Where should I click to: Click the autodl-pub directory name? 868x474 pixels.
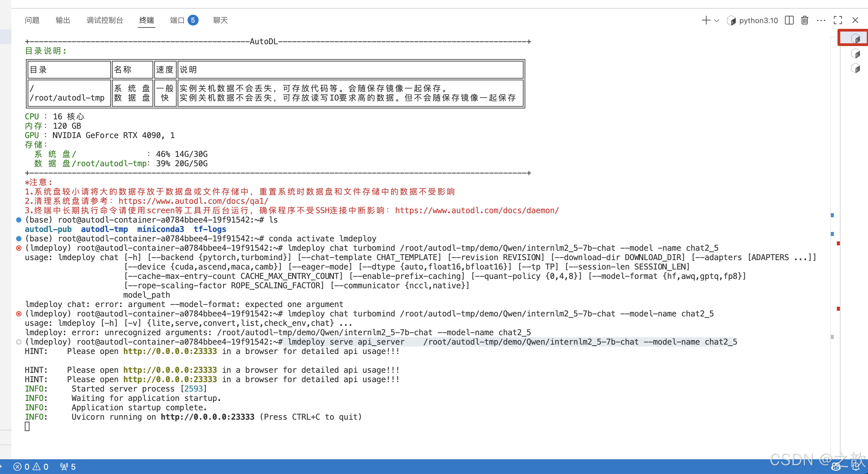pyautogui.click(x=48, y=229)
